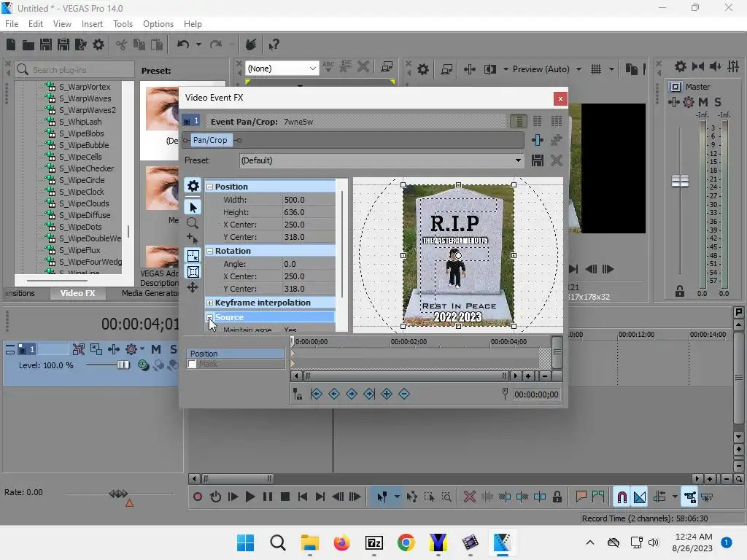Click the Search plug-ins field
The image size is (747, 560).
click(x=74, y=69)
